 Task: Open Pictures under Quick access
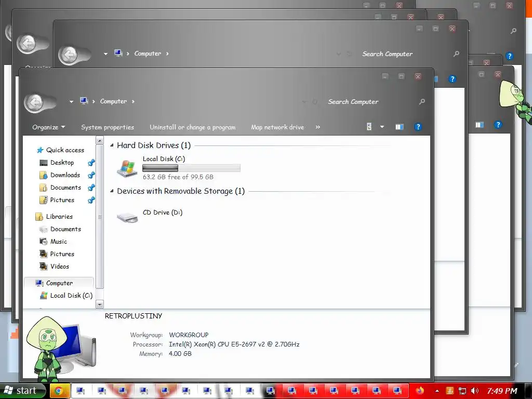coord(62,200)
